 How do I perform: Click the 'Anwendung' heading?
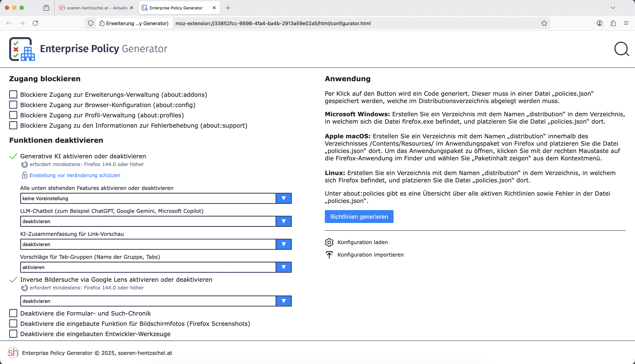pos(348,79)
